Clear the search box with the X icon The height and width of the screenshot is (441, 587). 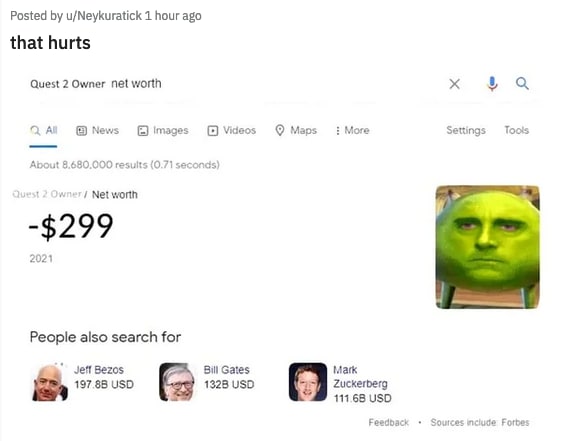(x=454, y=83)
